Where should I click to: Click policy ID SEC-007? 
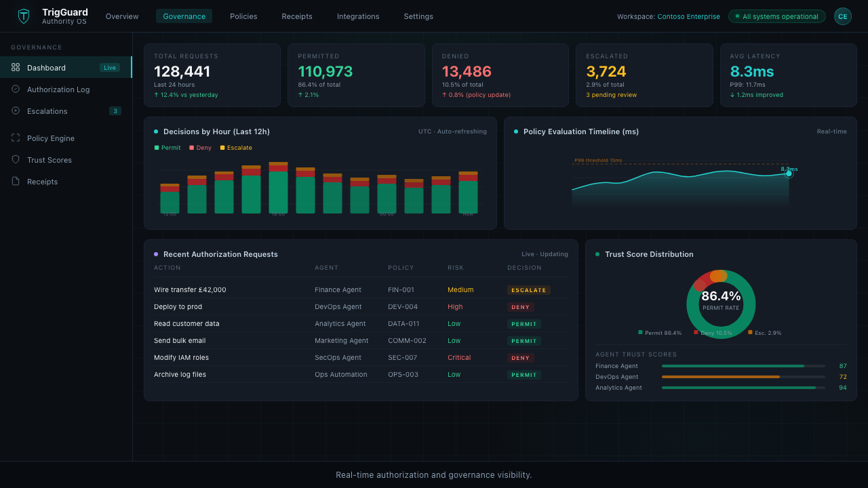403,358
